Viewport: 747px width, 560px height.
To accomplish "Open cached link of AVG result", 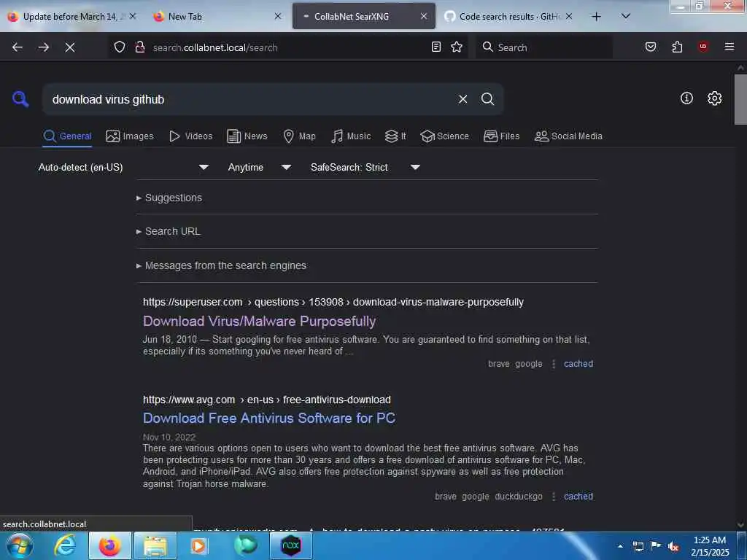I will 578,496.
